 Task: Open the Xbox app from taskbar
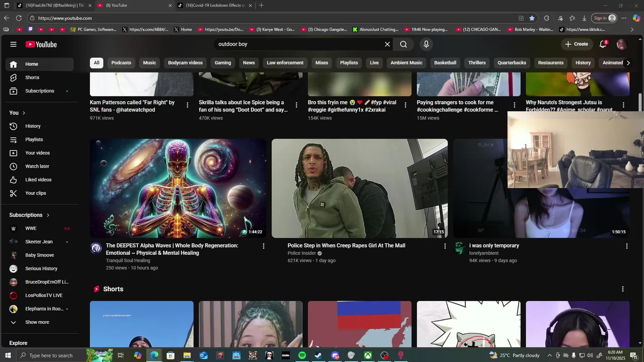click(368, 355)
